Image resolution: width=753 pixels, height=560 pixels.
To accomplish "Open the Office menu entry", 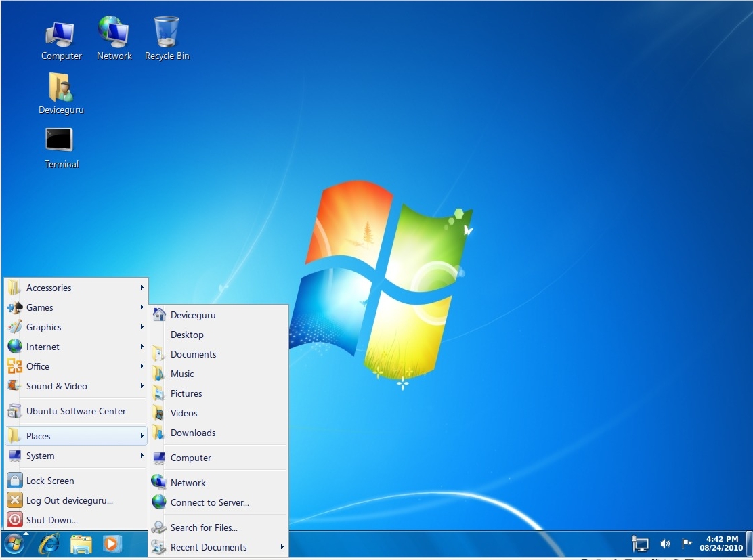I will tap(76, 366).
